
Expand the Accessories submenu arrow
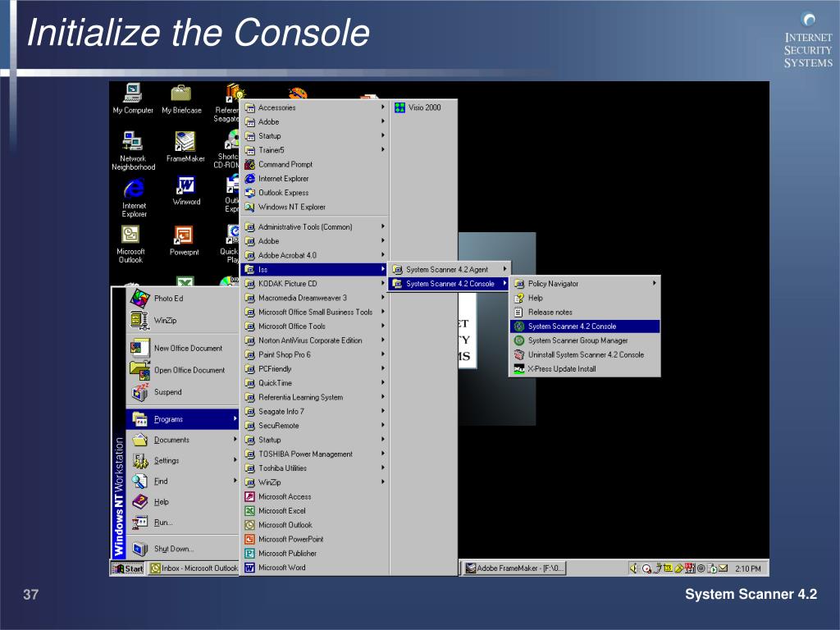pos(383,107)
